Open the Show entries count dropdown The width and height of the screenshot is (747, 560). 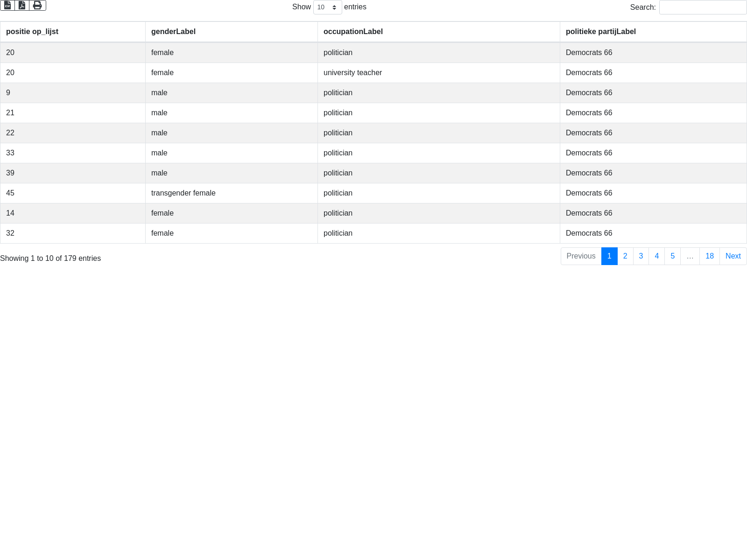(x=327, y=7)
